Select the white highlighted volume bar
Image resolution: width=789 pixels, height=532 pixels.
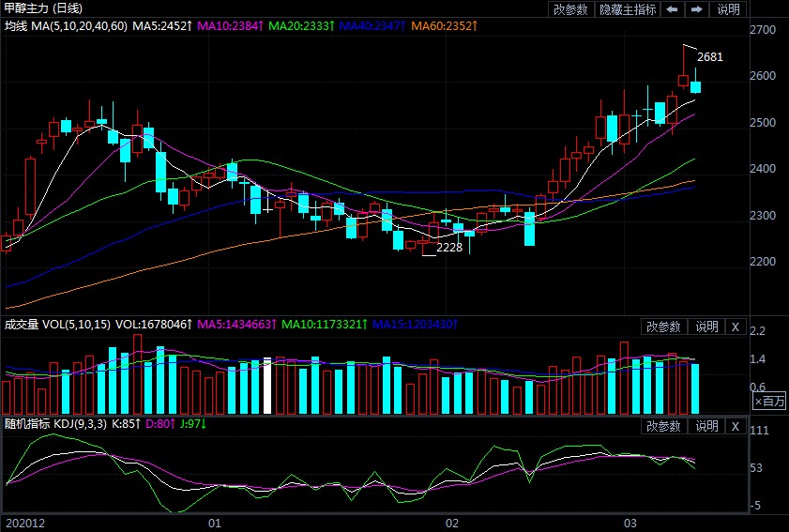267,387
